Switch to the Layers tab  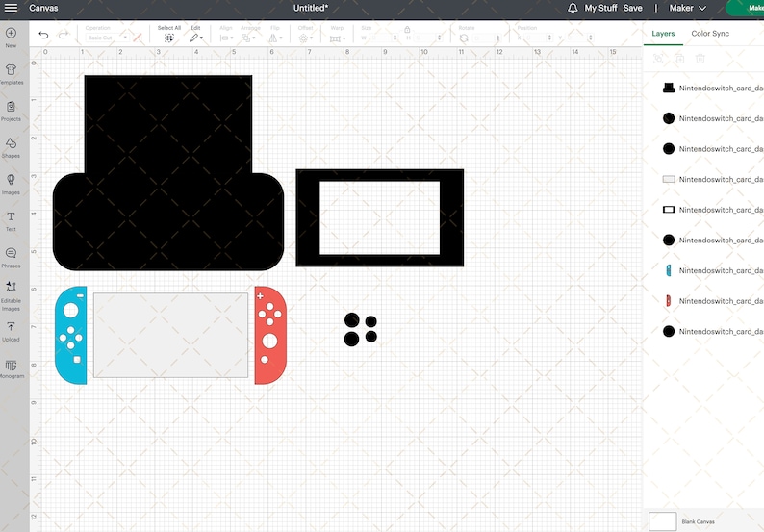(663, 33)
